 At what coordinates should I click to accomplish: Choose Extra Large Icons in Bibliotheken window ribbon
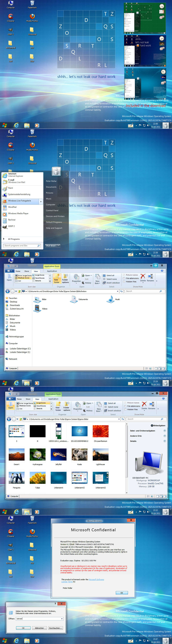pos(23,275)
